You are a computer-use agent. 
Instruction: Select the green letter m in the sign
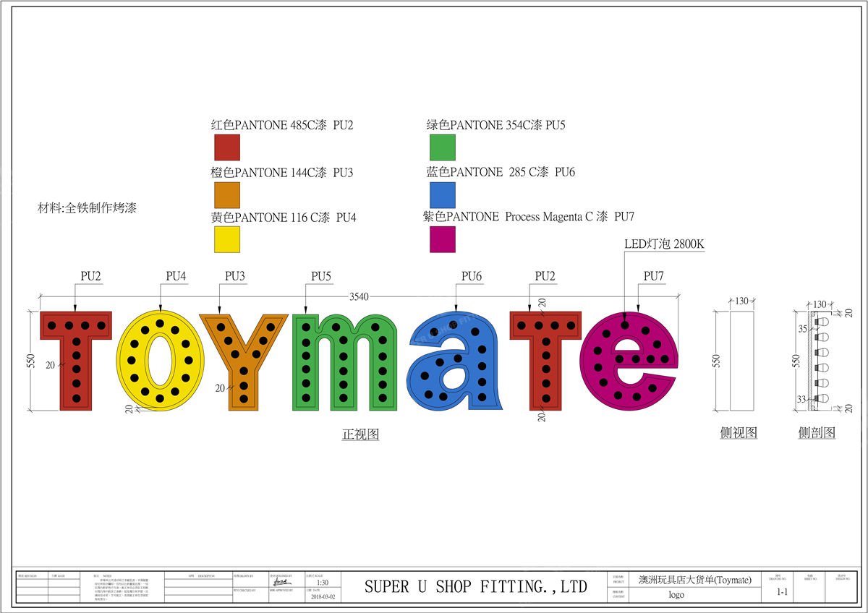(344, 361)
